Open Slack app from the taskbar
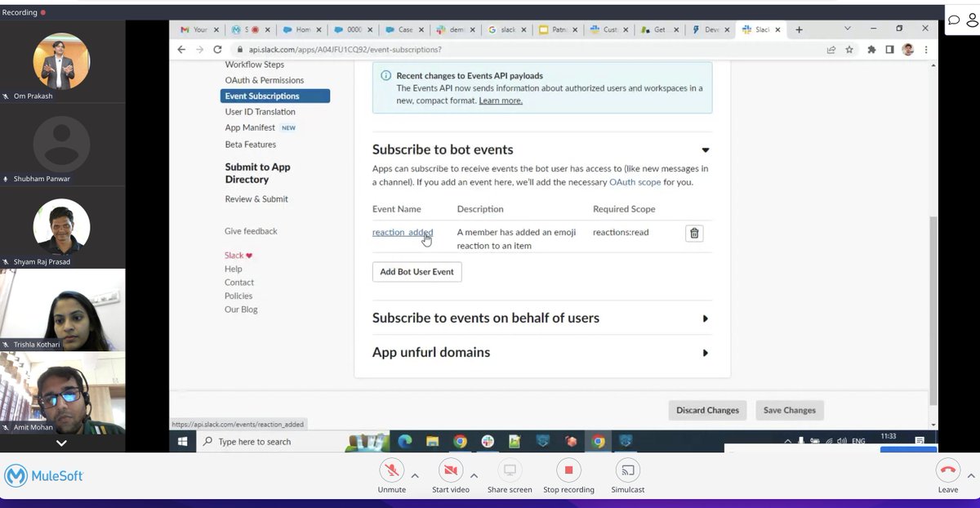The height and width of the screenshot is (508, 980). coord(488,441)
